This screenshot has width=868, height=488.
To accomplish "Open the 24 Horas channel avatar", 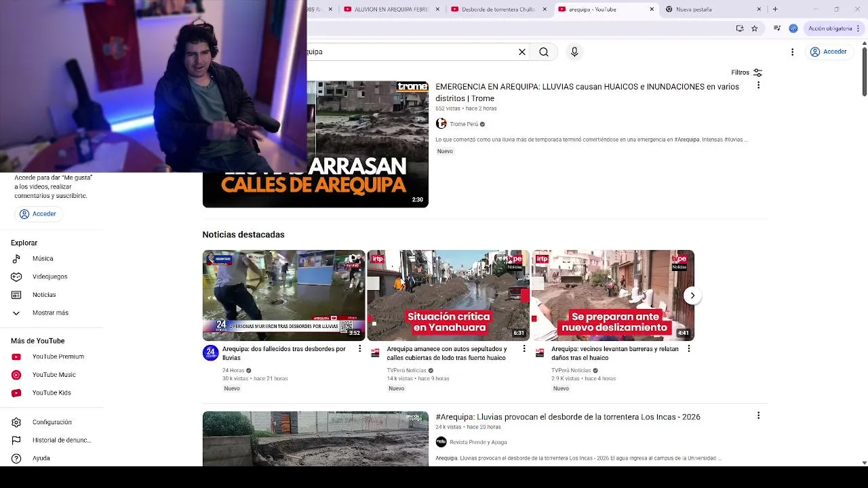I will pos(210,352).
